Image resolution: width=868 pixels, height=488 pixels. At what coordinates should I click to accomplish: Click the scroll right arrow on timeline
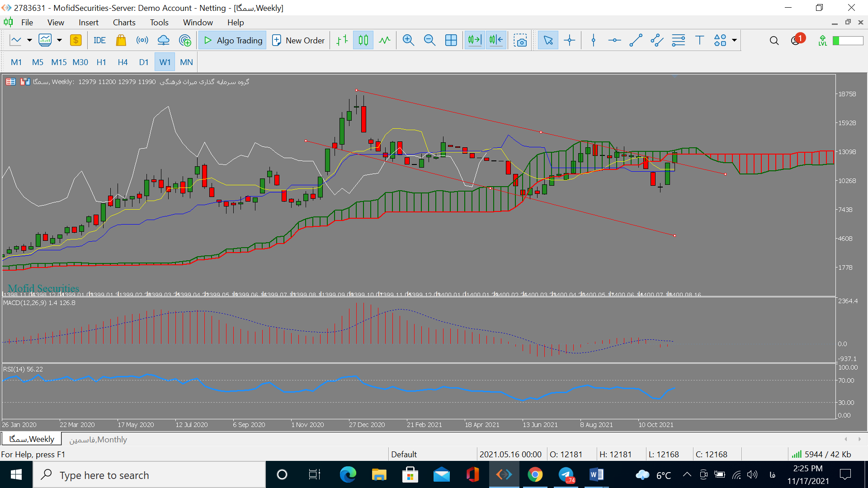click(x=860, y=439)
